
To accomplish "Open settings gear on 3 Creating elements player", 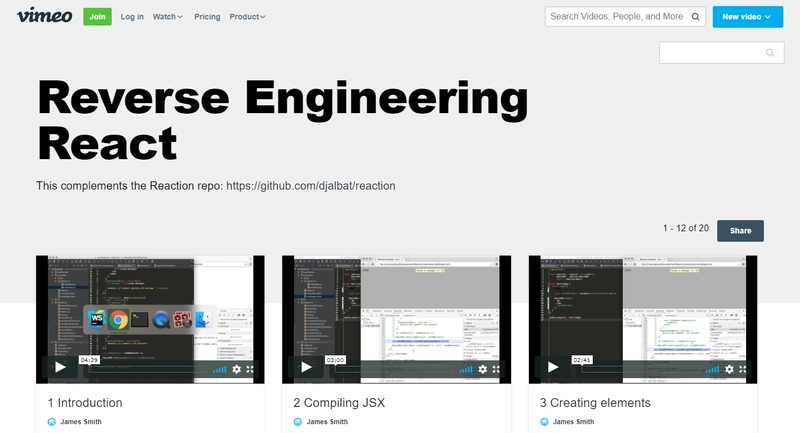I will (730, 369).
